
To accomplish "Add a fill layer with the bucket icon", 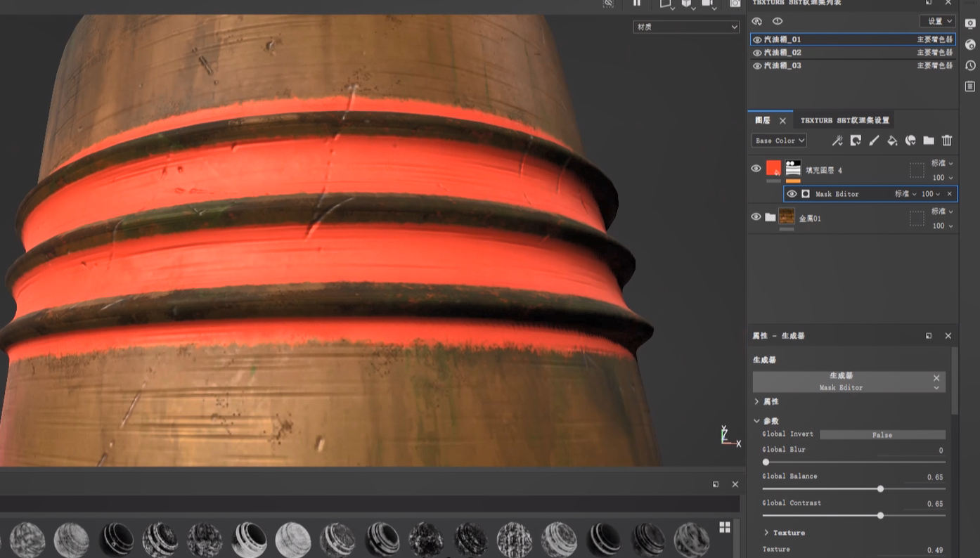I will pos(892,141).
